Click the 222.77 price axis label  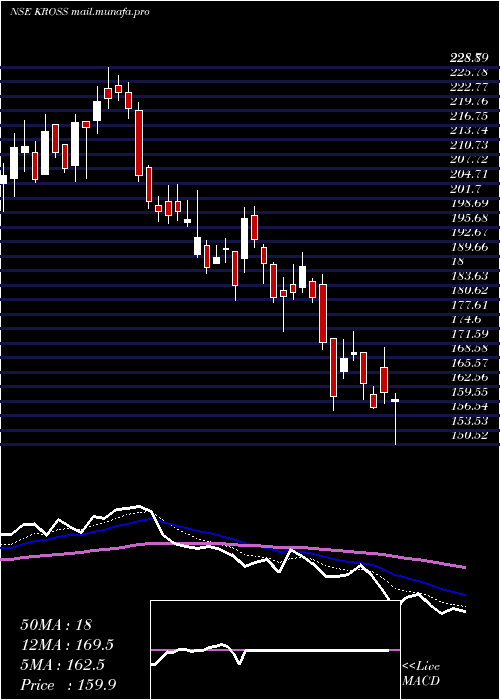[469, 87]
